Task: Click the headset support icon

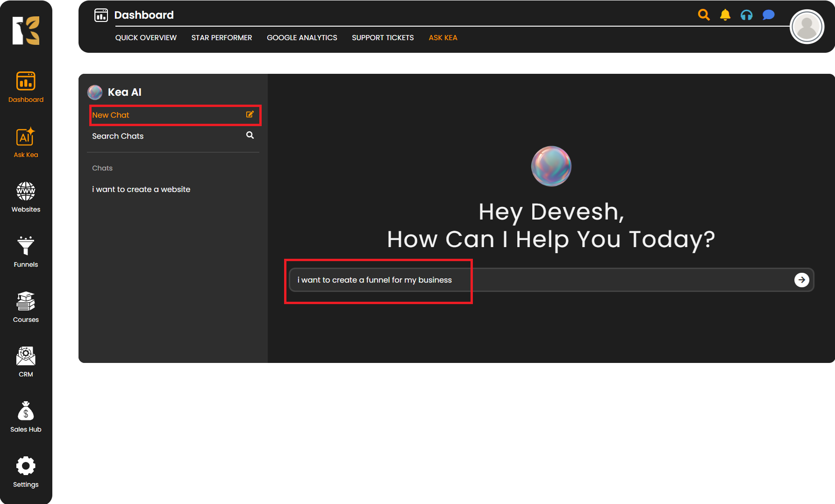Action: point(747,15)
